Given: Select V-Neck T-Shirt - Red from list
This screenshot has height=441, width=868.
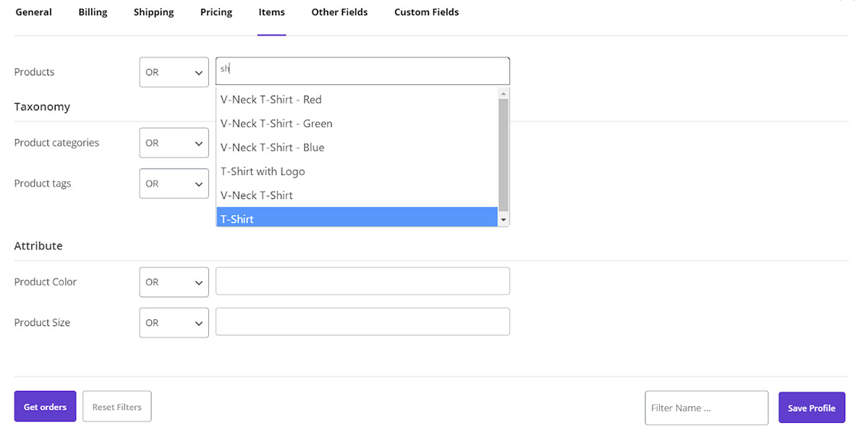Looking at the screenshot, I should tap(271, 100).
